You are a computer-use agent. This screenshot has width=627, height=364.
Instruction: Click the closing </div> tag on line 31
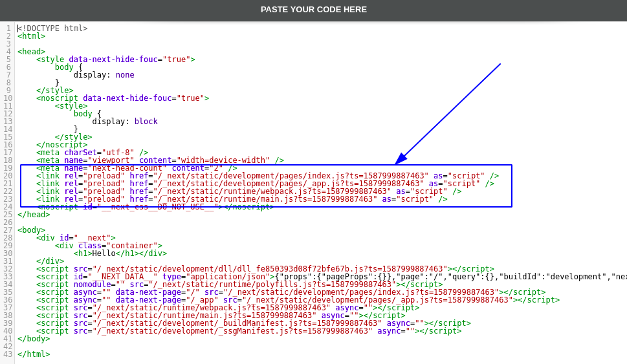point(50,261)
